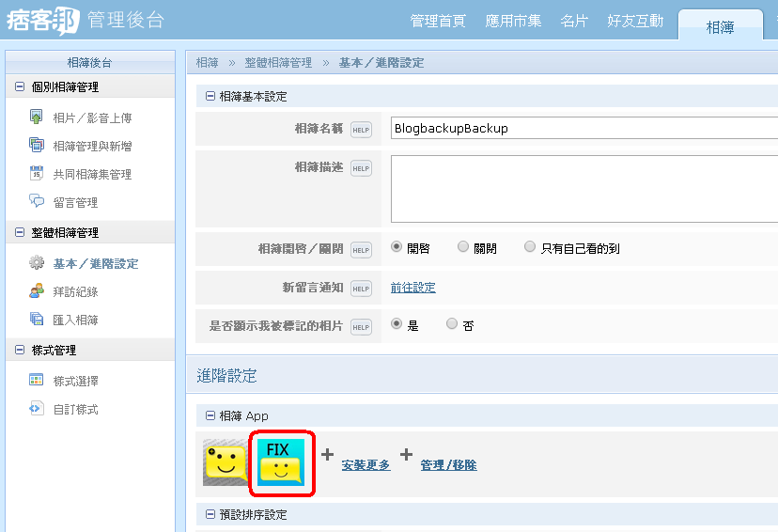
Task: Open the yellow smiley note album app
Action: [226, 462]
